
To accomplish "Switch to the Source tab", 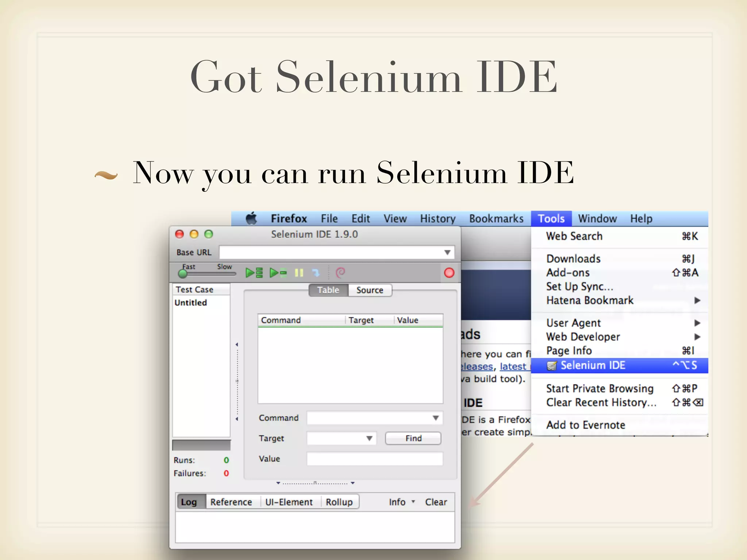I will point(370,290).
